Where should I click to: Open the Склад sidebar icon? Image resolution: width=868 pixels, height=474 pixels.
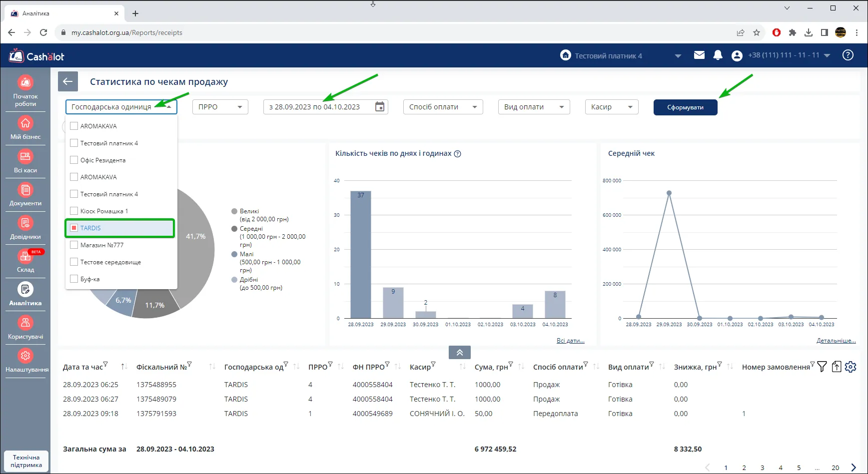tap(25, 261)
